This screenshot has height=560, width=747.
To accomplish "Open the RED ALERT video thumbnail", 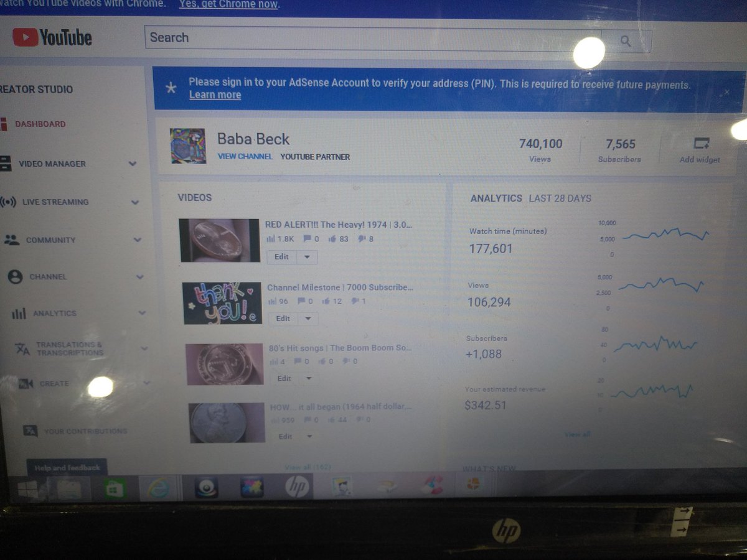I will (x=219, y=240).
